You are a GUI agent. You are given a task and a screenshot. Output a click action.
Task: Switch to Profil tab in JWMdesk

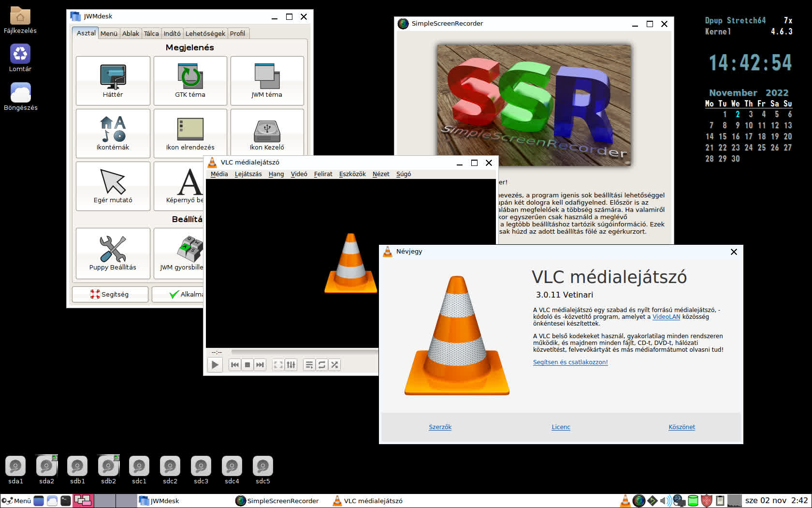(x=237, y=33)
